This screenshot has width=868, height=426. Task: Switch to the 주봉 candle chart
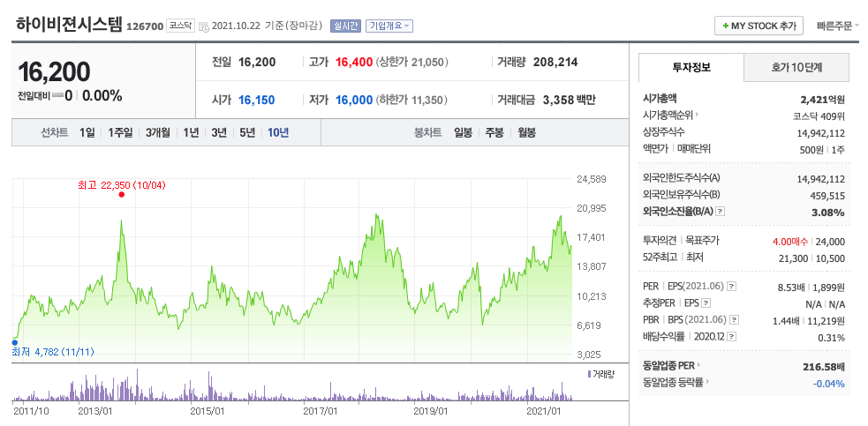pyautogui.click(x=494, y=133)
